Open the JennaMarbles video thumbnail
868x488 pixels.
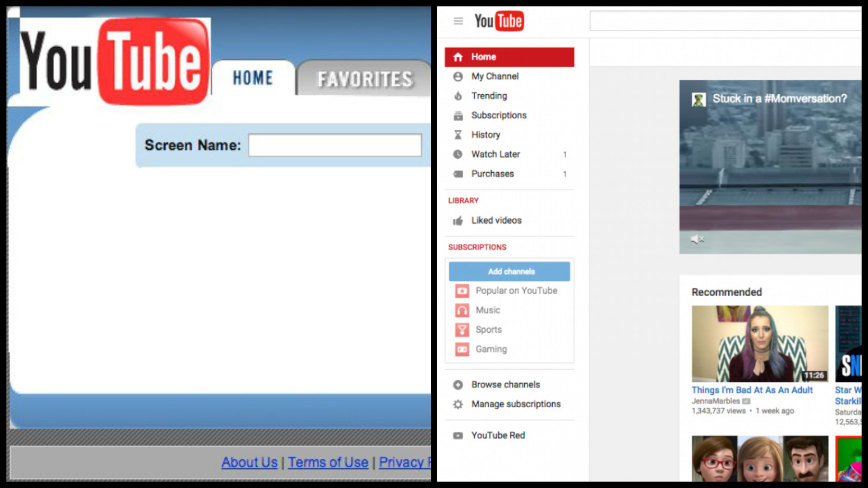point(759,344)
